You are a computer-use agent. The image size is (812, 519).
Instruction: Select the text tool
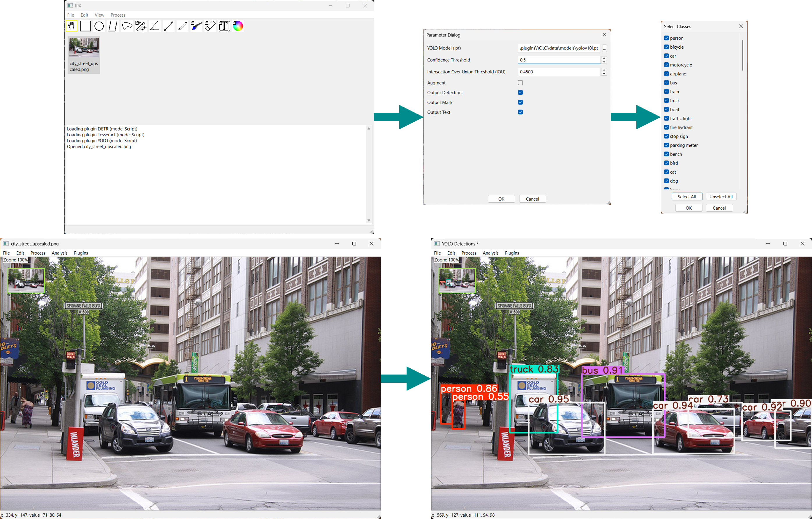click(224, 26)
